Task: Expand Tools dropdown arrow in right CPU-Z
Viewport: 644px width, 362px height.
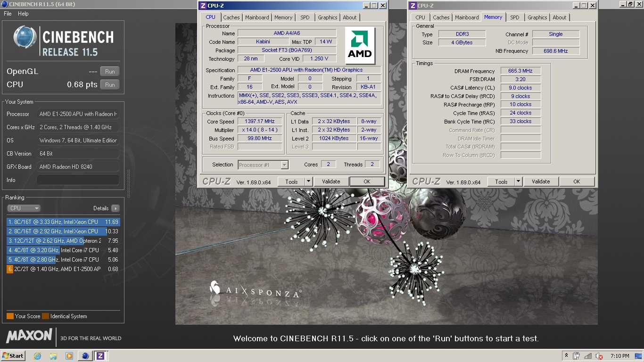Action: [519, 181]
